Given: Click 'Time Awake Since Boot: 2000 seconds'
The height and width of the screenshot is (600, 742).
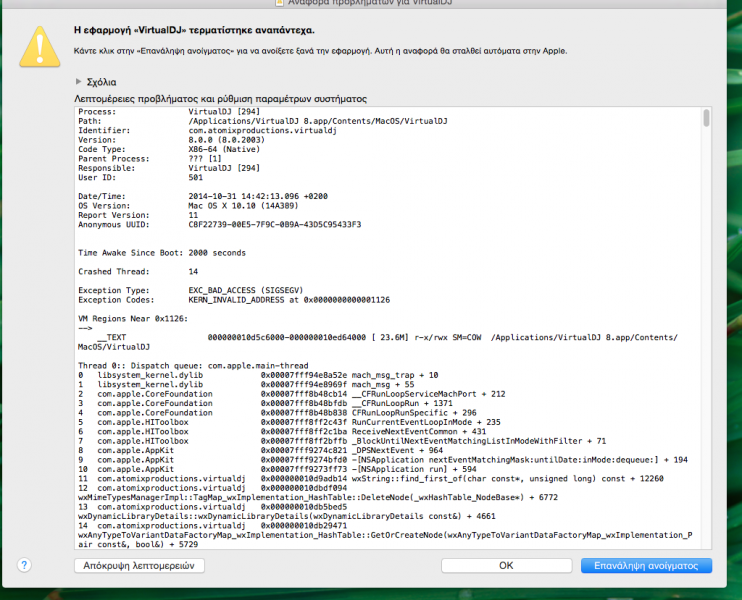Looking at the screenshot, I should pyautogui.click(x=162, y=253).
